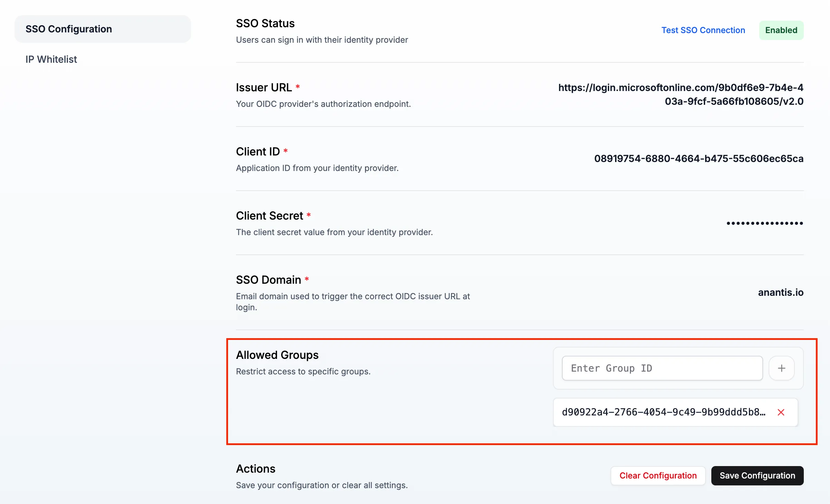Screen dimensions: 830x504
Task: Click the hidden Client Secret dots
Action: tap(764, 223)
